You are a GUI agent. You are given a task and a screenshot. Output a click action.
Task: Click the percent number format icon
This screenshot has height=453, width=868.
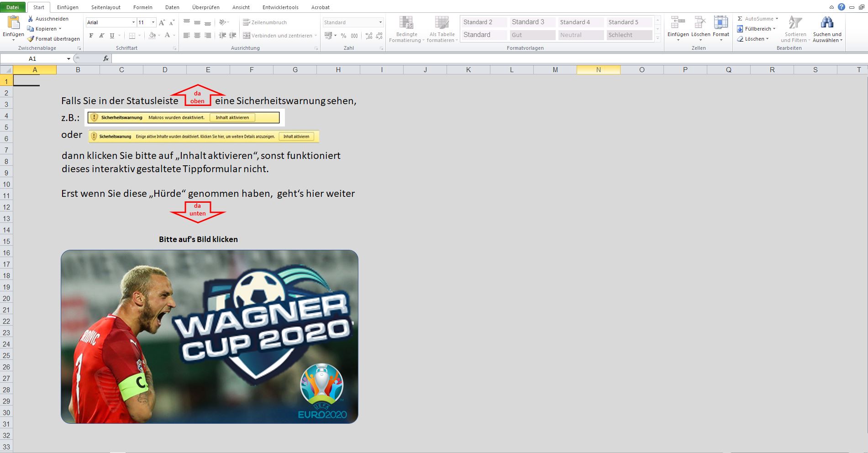343,36
